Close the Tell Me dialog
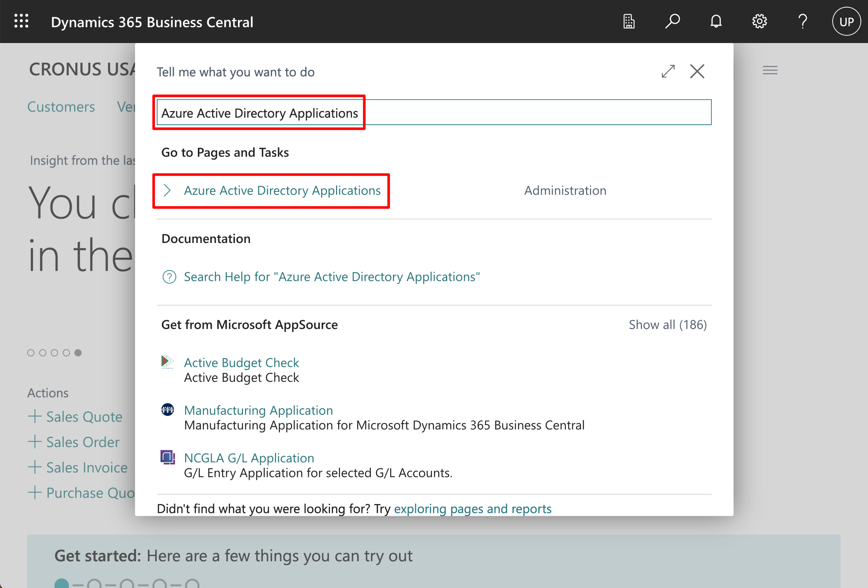This screenshot has width=868, height=588. pos(697,71)
